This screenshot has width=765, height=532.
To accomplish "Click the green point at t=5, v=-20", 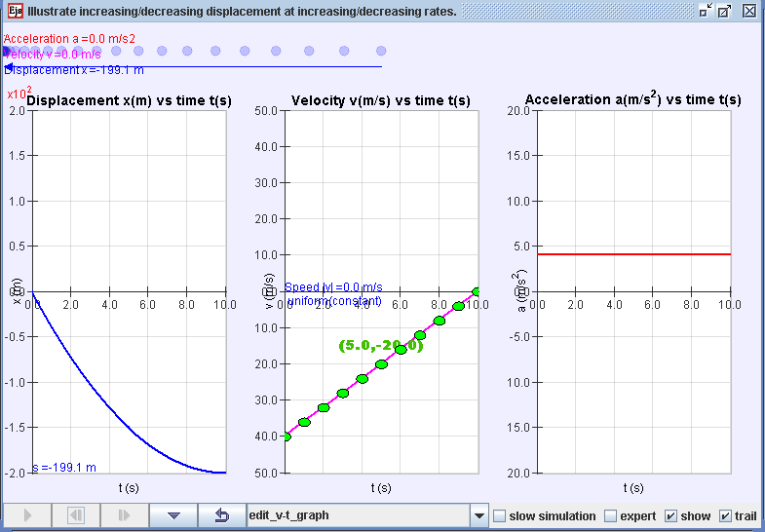I will pos(381,363).
